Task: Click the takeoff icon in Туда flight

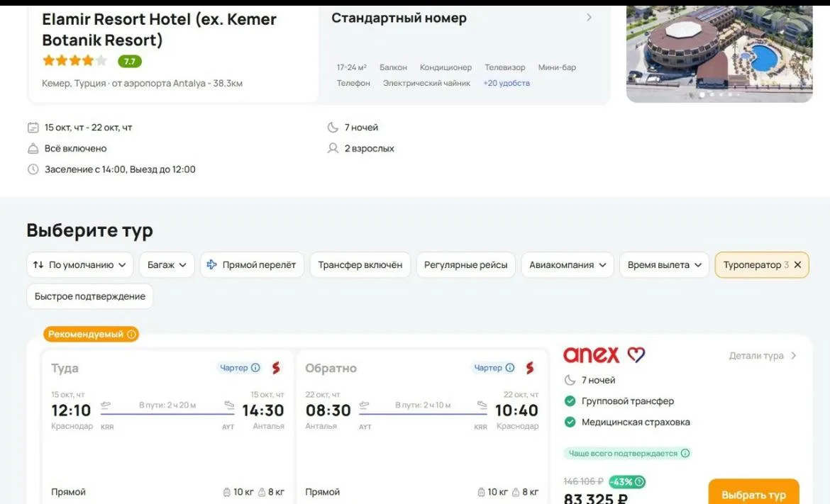Action: [x=106, y=405]
